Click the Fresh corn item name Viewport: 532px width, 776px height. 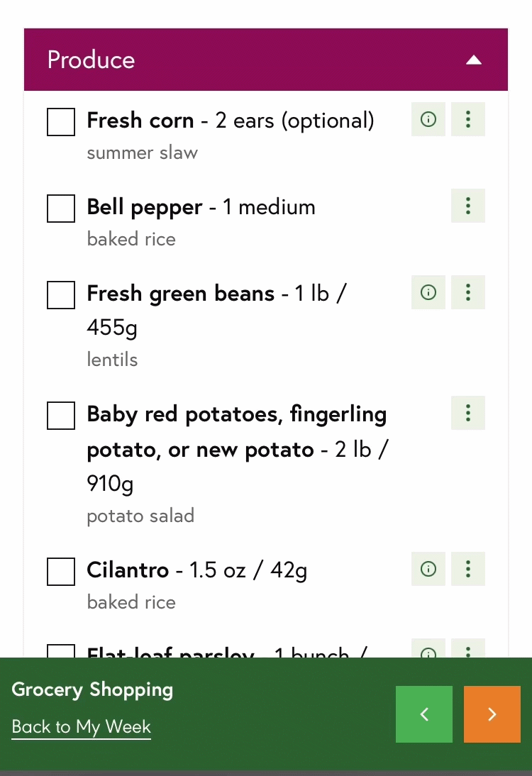(x=140, y=121)
